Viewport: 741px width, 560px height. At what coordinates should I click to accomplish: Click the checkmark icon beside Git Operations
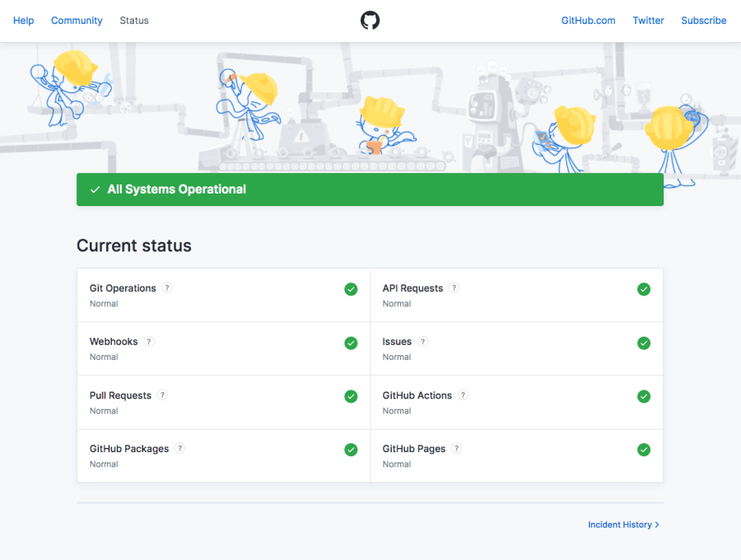pyautogui.click(x=351, y=289)
